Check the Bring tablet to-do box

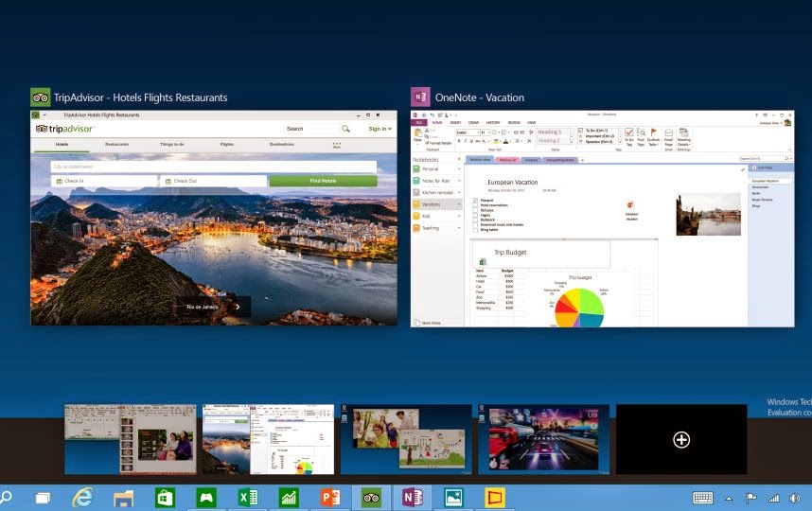pyautogui.click(x=475, y=229)
